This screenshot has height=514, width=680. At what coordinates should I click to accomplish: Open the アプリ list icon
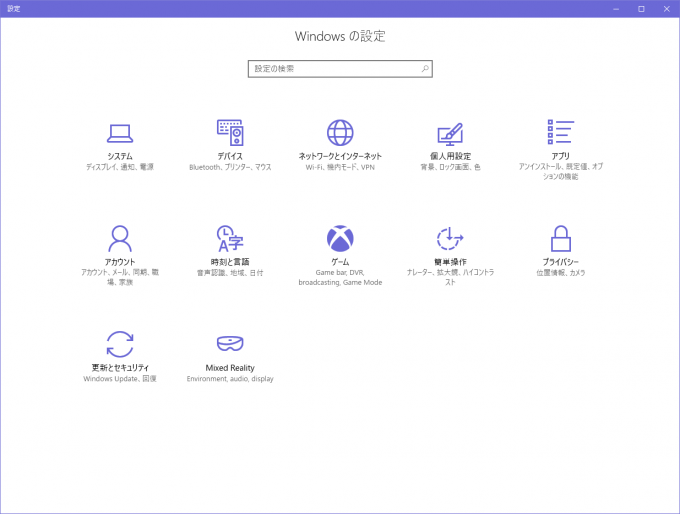pos(560,132)
